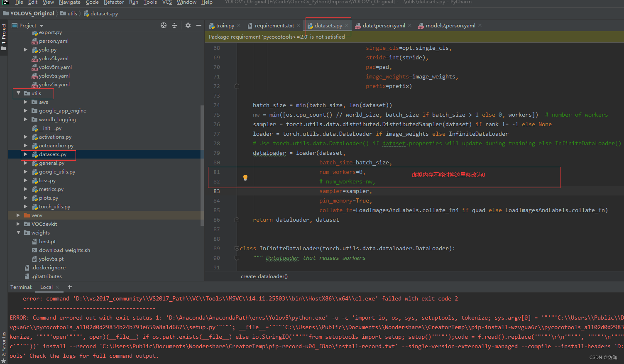
Task: Click the locate-current-file target icon in Project panel
Action: point(164,25)
